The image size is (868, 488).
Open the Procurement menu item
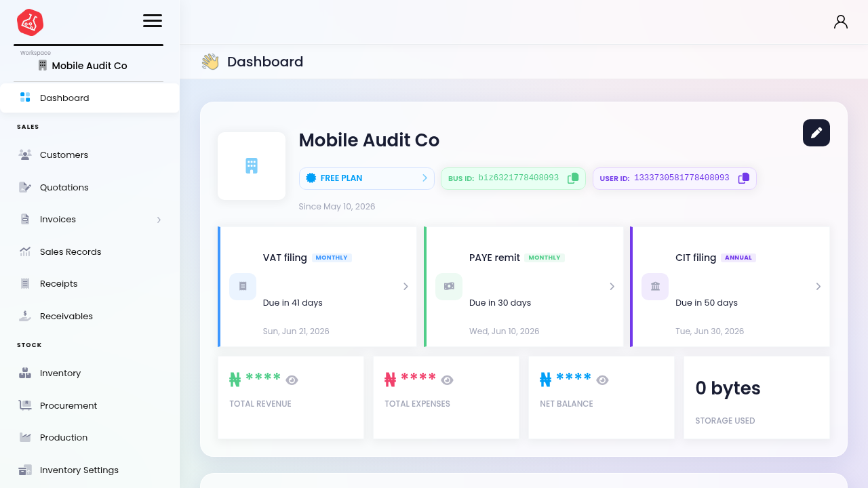(90, 405)
